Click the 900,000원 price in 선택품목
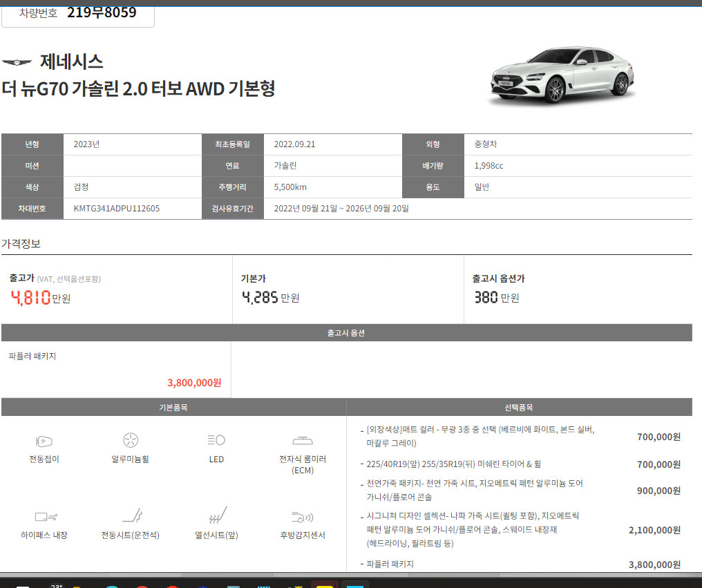Viewport: 702px width, 588px height. point(658,491)
